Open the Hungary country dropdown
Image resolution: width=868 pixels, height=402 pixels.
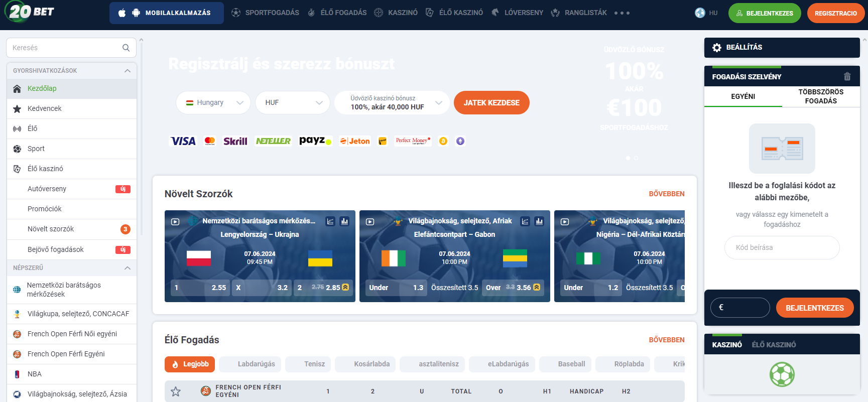click(213, 102)
